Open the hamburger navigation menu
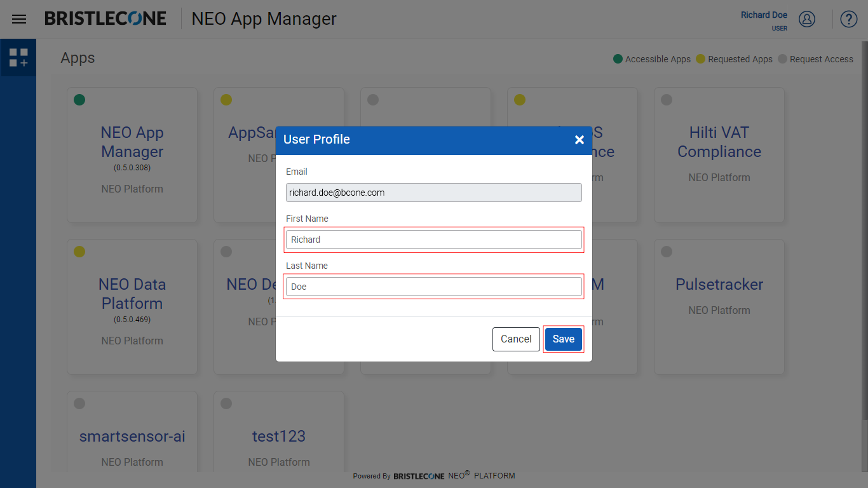 pyautogui.click(x=19, y=19)
